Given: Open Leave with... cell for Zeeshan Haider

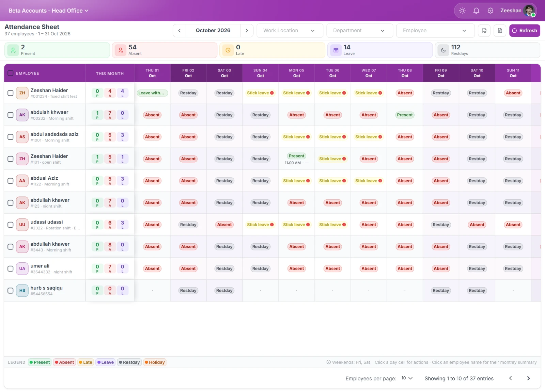Looking at the screenshot, I should (x=152, y=93).
